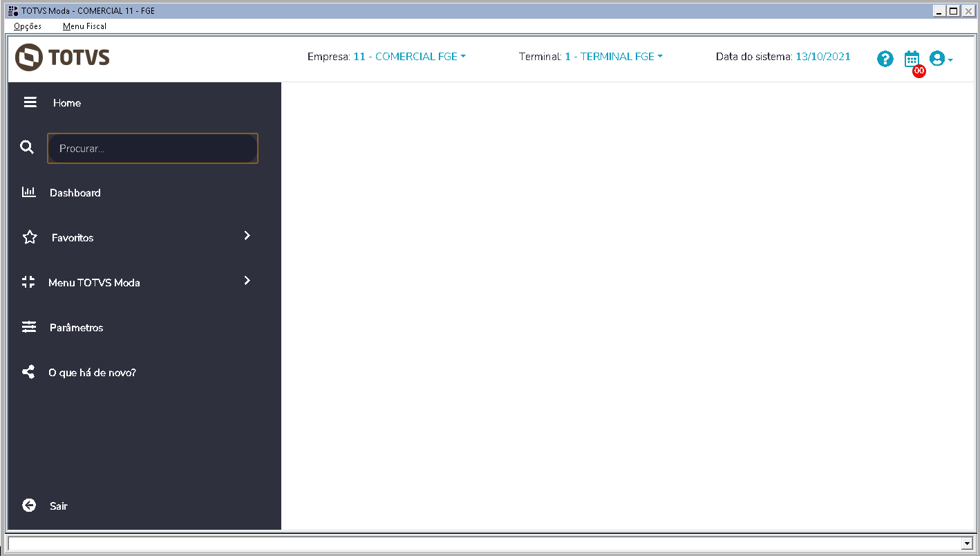Image resolution: width=980 pixels, height=556 pixels.
Task: Click the Dashboard bar chart icon
Action: point(28,192)
